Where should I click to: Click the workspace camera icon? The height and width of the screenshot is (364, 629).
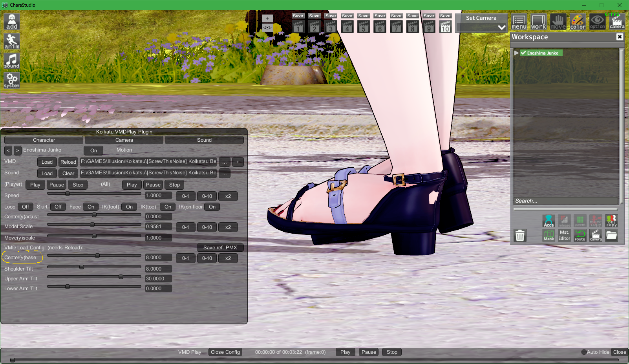[596, 236]
